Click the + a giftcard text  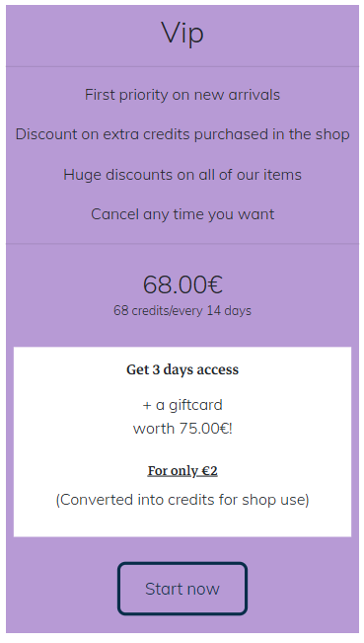[x=182, y=405]
